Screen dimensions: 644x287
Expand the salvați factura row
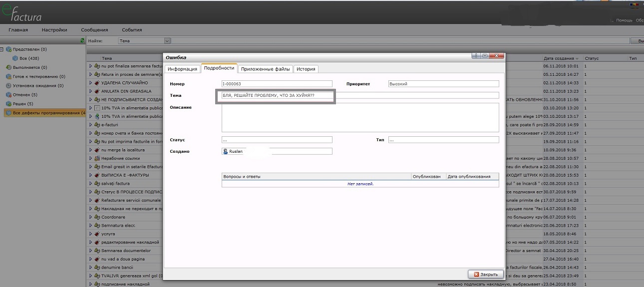(91, 184)
